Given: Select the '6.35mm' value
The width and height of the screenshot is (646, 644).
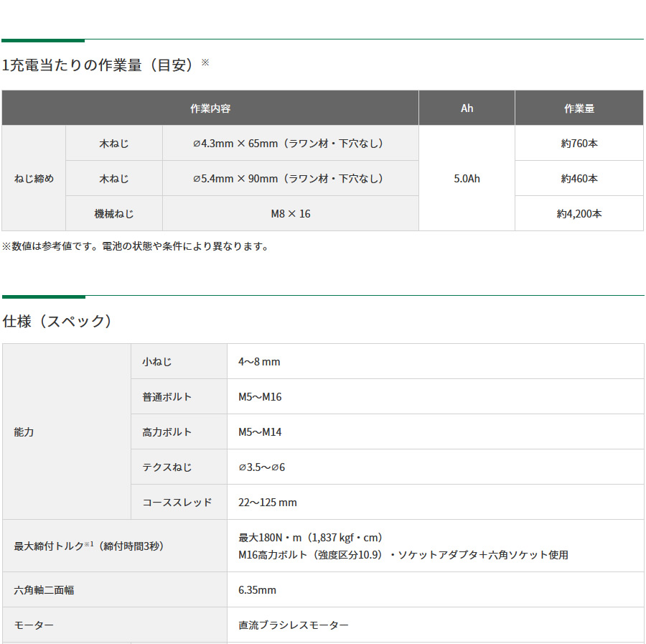Looking at the screenshot, I should 257,590.
